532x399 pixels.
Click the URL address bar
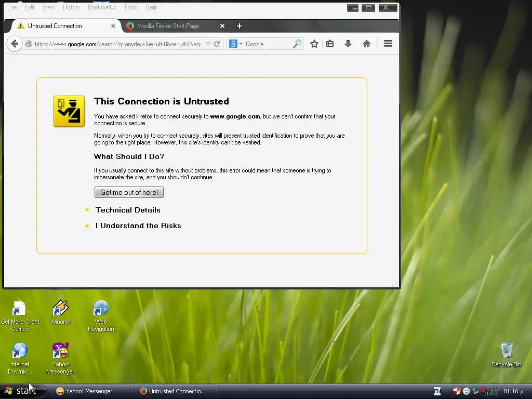pos(118,44)
